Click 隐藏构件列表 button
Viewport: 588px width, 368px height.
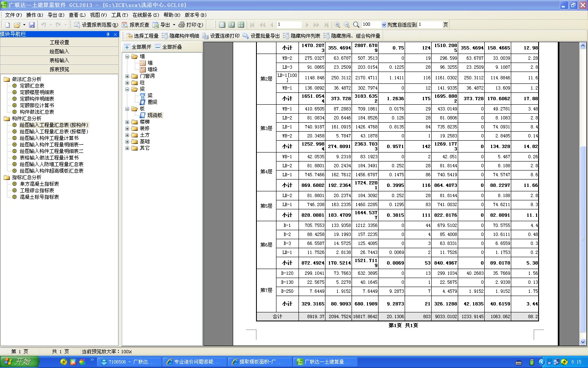click(302, 36)
